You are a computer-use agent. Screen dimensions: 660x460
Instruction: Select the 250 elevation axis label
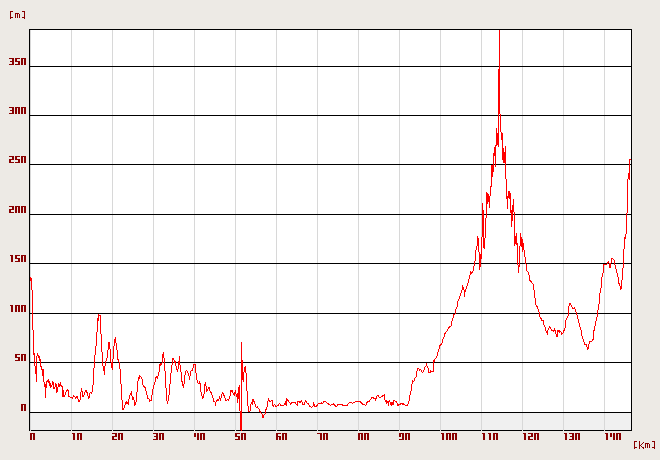[17, 161]
